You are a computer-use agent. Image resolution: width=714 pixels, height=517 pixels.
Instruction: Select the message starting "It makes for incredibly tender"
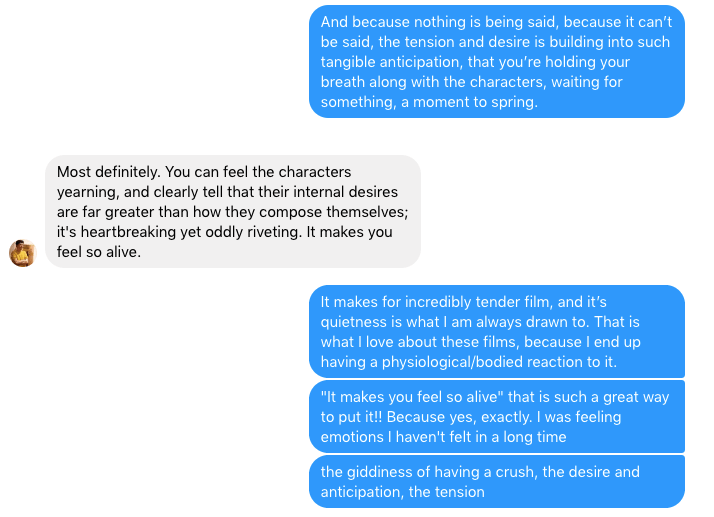(x=496, y=331)
